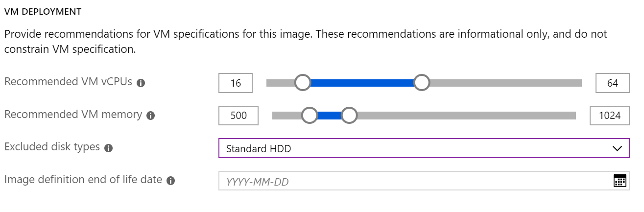Image resolution: width=644 pixels, height=212 pixels.
Task: Click info icon beside Recommended VM vCPUs
Action: pos(141,83)
